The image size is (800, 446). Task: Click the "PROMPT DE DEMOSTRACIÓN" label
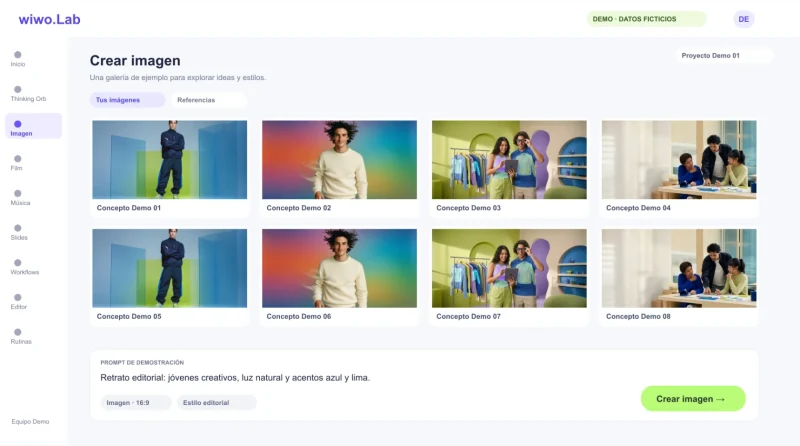[142, 362]
